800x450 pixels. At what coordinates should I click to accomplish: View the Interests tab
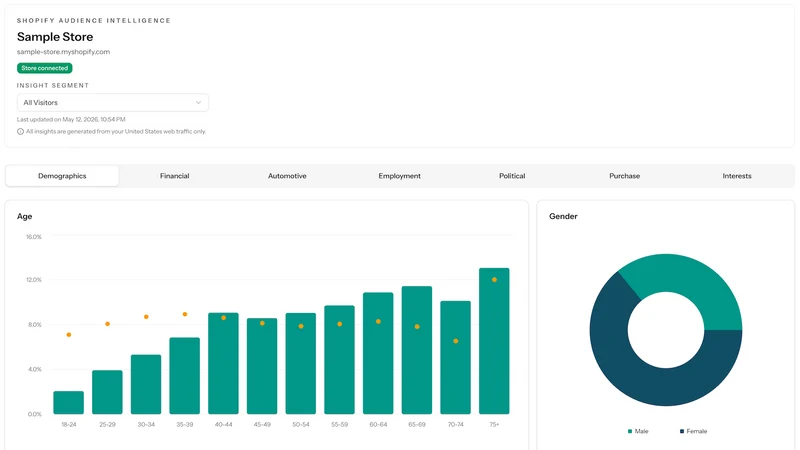coord(737,176)
